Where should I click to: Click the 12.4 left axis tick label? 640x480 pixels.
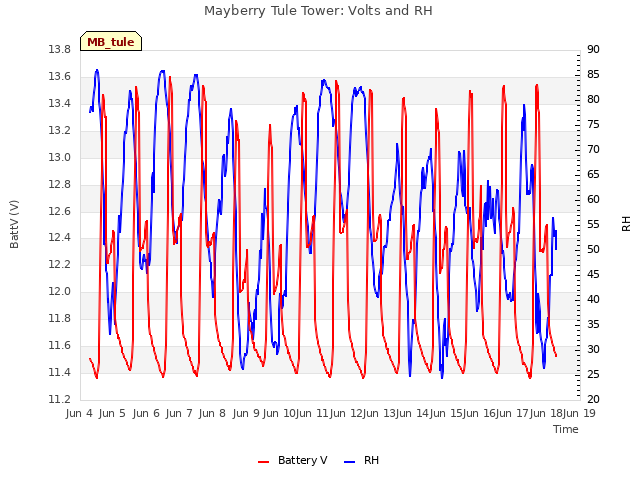(60, 237)
